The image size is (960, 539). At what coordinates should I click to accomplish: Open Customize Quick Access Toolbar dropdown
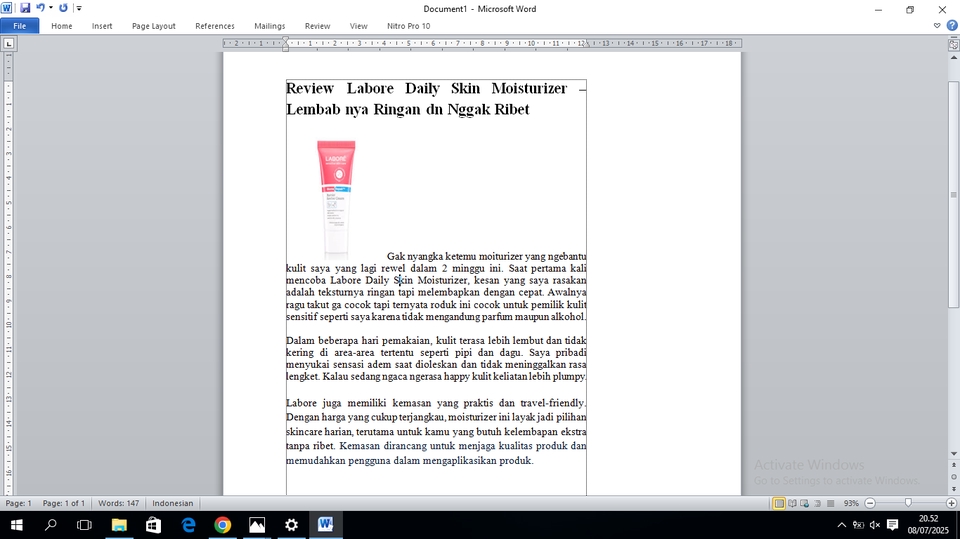[78, 8]
